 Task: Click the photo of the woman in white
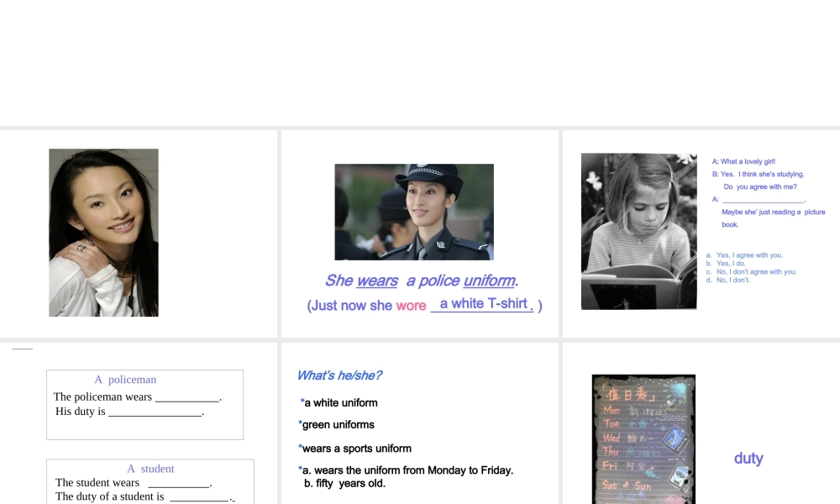pos(103,233)
